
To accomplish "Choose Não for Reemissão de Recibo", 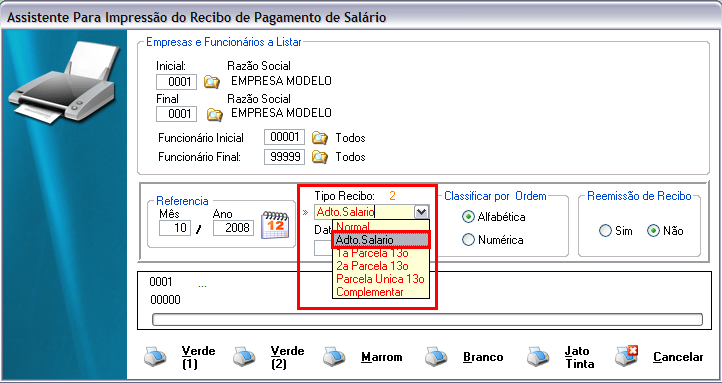I will (653, 231).
